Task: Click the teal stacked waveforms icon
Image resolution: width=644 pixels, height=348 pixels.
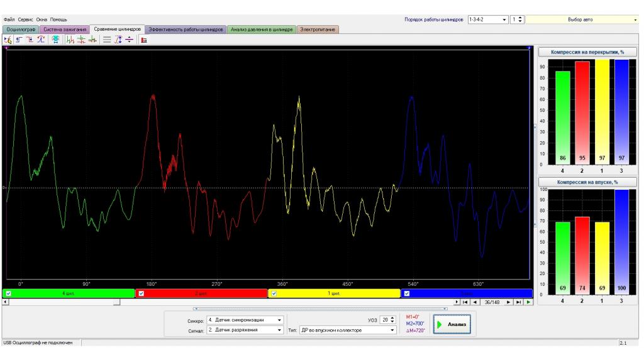Action: (55, 40)
